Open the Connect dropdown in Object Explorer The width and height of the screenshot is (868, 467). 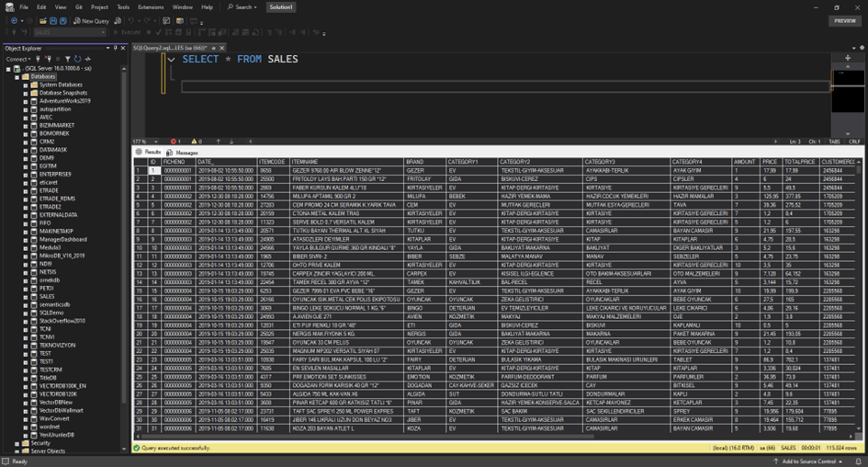point(18,59)
